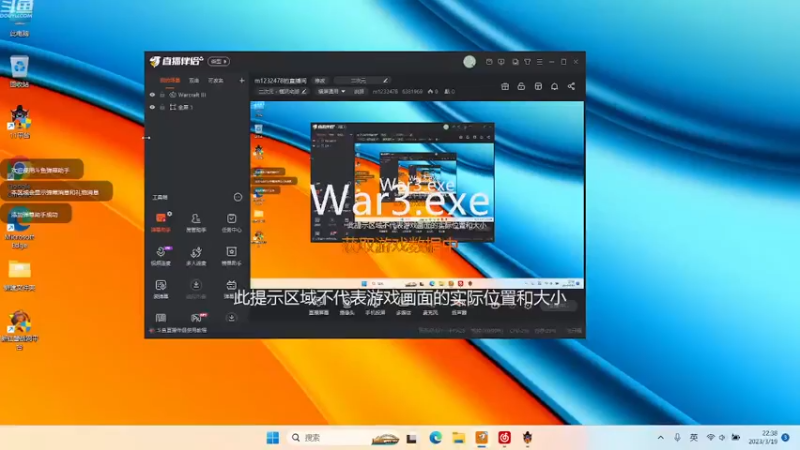This screenshot has width=800, height=450.
Task: Open the third scene tab left of plus
Action: tap(216, 80)
